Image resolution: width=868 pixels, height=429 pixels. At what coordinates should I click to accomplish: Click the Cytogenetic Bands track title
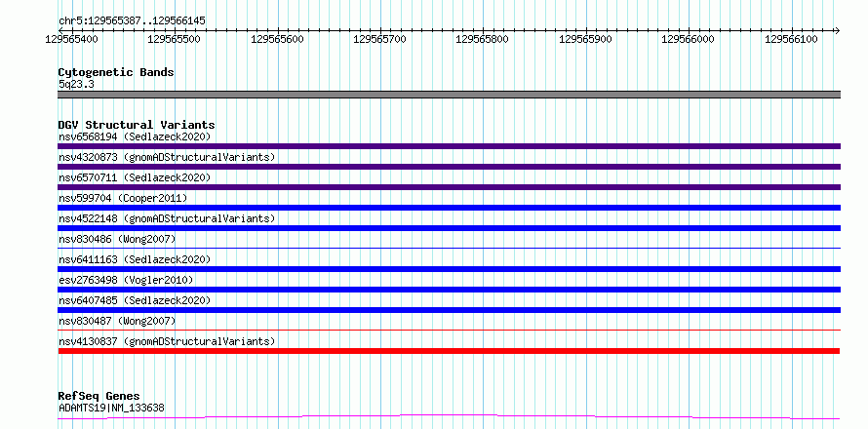pyautogui.click(x=116, y=72)
